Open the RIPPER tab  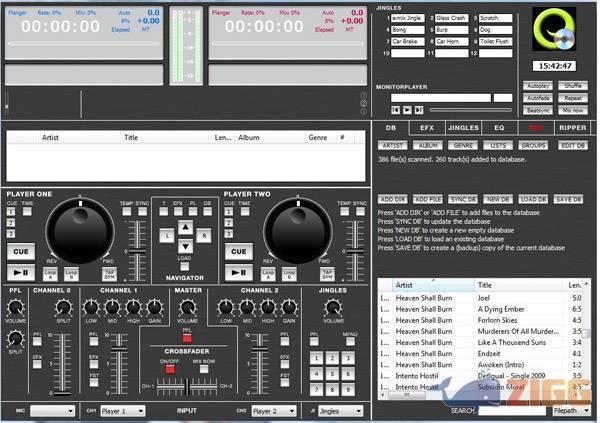coord(573,128)
